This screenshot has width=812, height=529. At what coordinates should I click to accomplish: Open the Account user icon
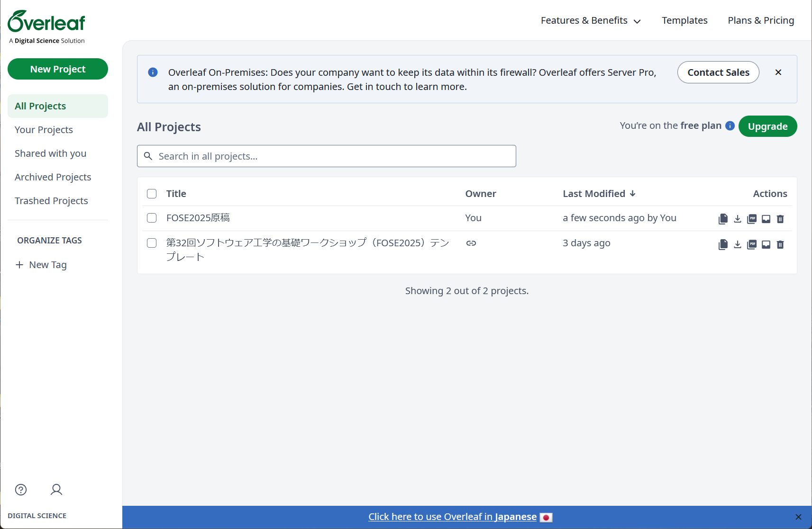56,490
